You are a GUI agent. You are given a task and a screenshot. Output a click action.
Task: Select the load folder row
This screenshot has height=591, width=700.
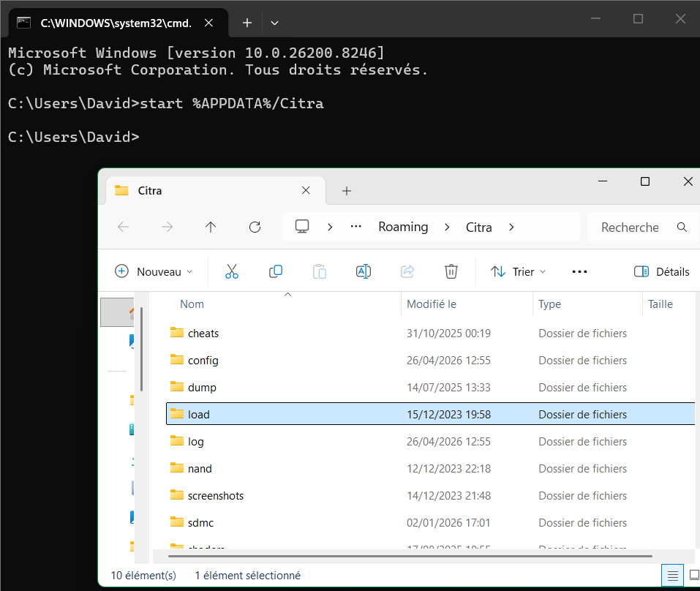click(x=430, y=414)
